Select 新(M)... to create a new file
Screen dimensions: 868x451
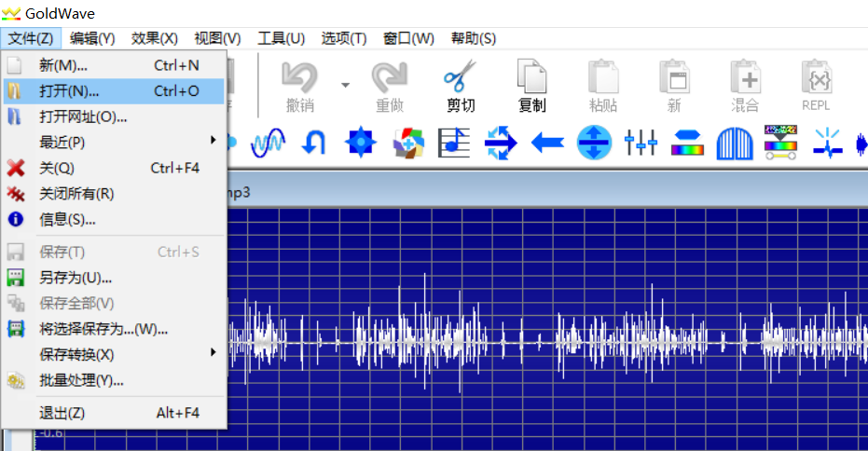[x=114, y=65]
